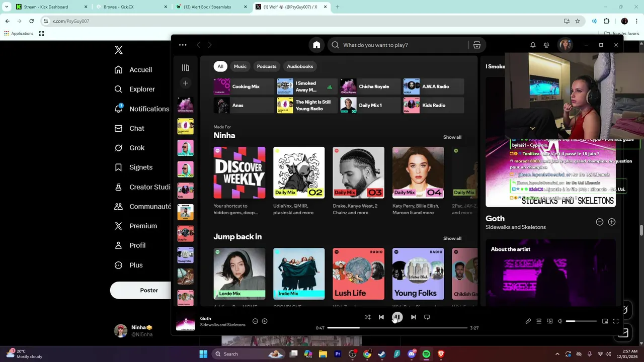The height and width of the screenshot is (362, 644).
Task: Add Goth to library in bottom bar
Action: click(265, 321)
